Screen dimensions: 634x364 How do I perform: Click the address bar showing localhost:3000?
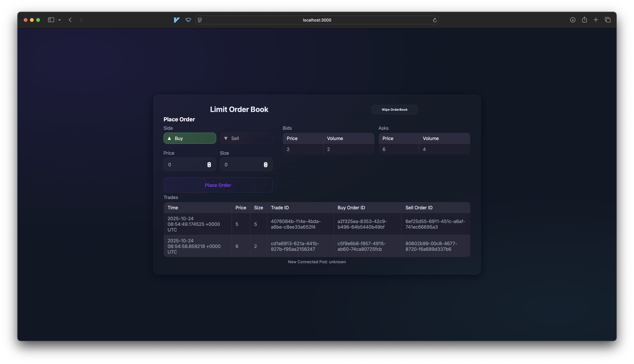click(x=317, y=20)
